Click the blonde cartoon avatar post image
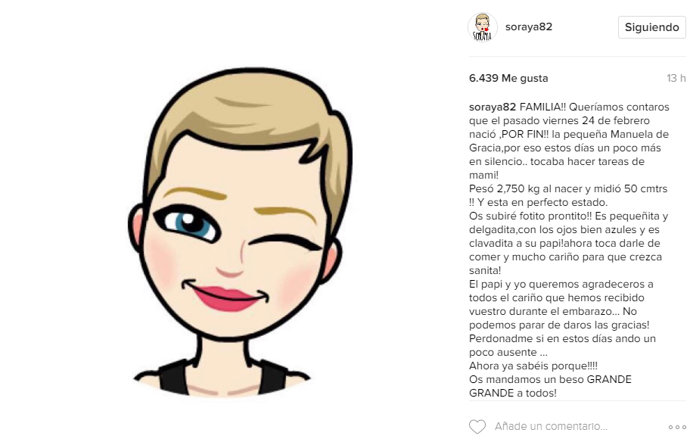690x442 pixels. click(x=241, y=231)
